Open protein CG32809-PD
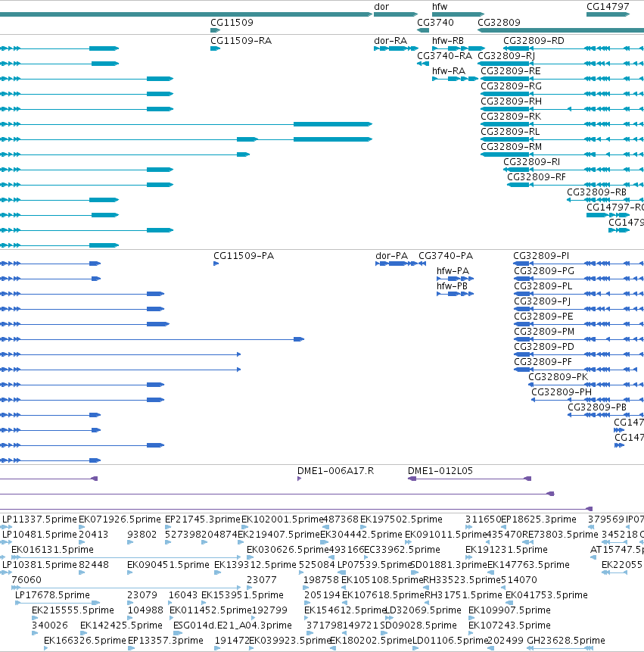This screenshot has height=652, width=644. coord(544,348)
